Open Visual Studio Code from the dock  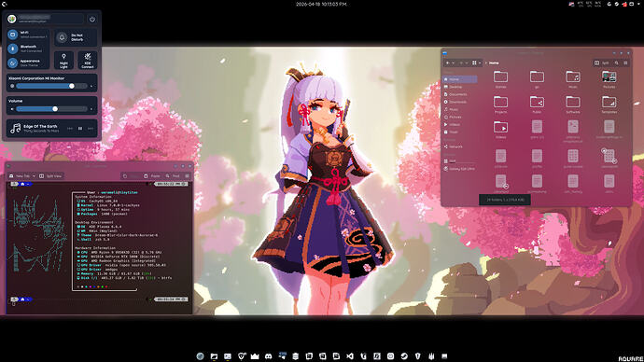pyautogui.click(x=349, y=356)
